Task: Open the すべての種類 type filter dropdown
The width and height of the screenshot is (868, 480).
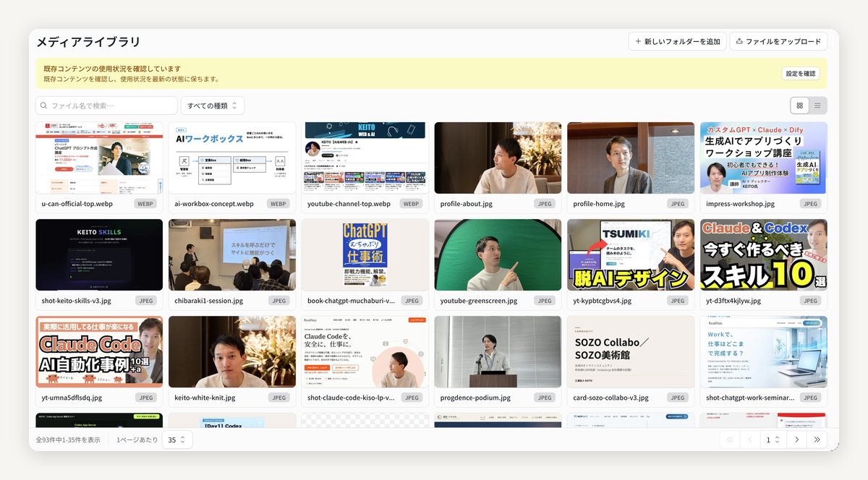Action: click(x=213, y=106)
